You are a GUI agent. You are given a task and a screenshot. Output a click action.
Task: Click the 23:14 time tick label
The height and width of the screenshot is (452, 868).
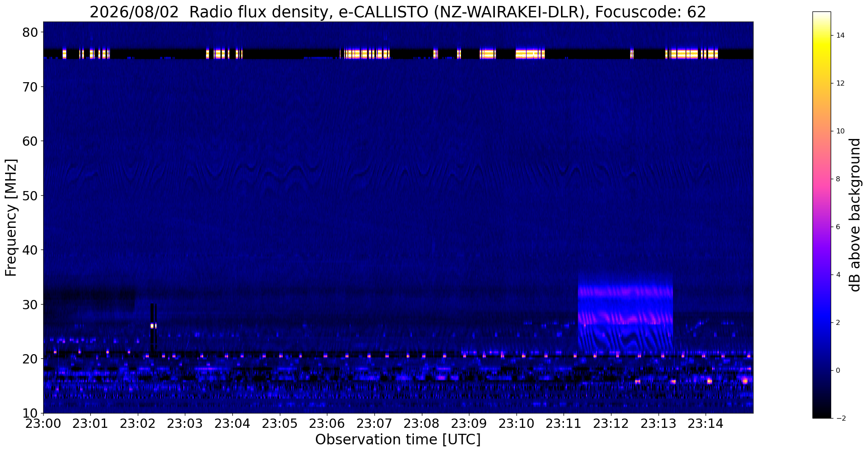[x=706, y=423]
